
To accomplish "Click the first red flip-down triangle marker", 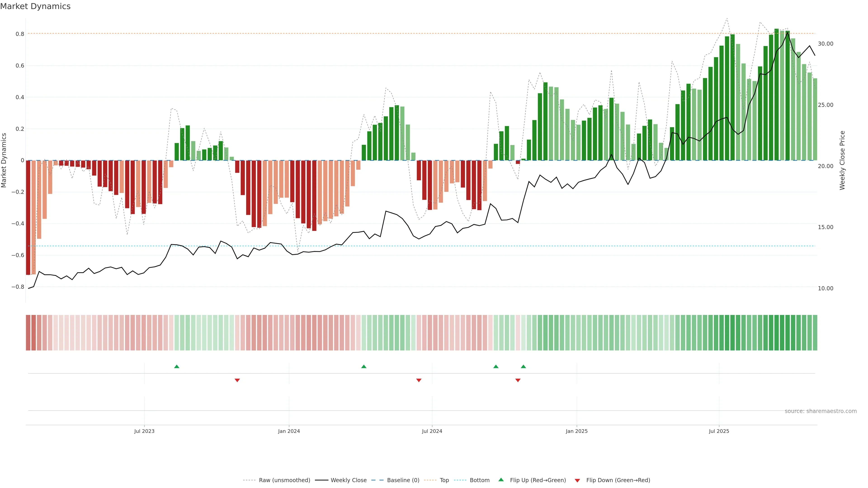I will click(x=237, y=380).
